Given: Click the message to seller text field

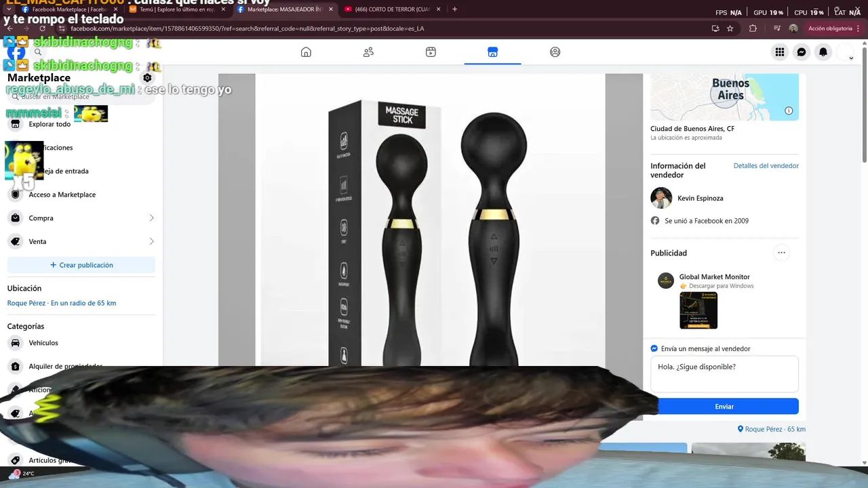Looking at the screenshot, I should (724, 374).
